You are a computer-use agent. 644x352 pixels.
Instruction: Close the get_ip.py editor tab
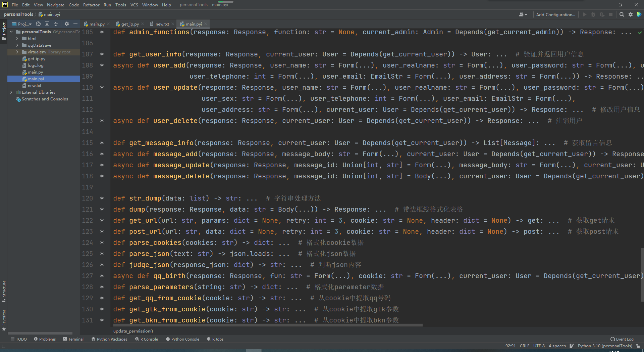click(x=143, y=24)
